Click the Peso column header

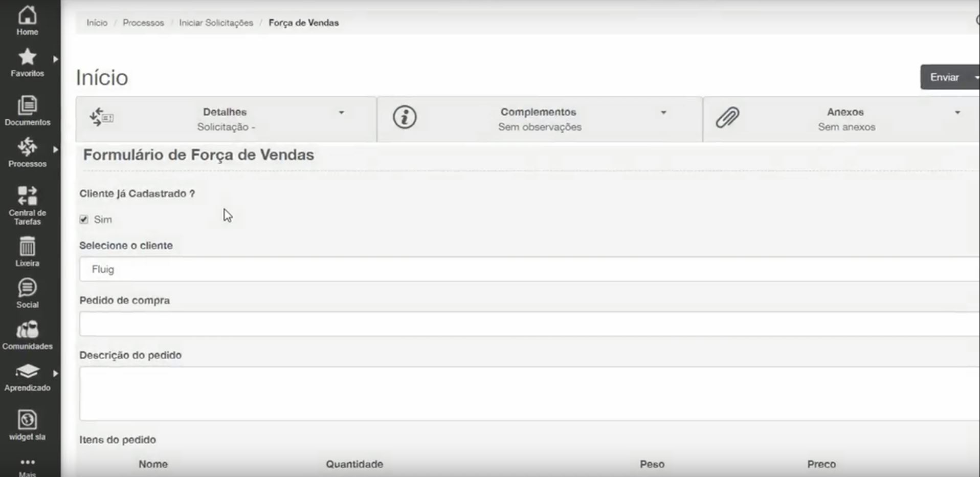(652, 464)
